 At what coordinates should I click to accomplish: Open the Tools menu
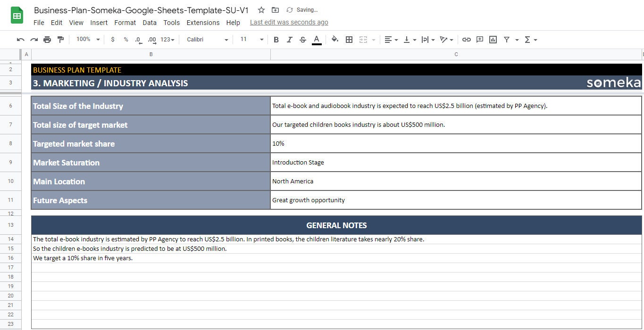click(172, 23)
